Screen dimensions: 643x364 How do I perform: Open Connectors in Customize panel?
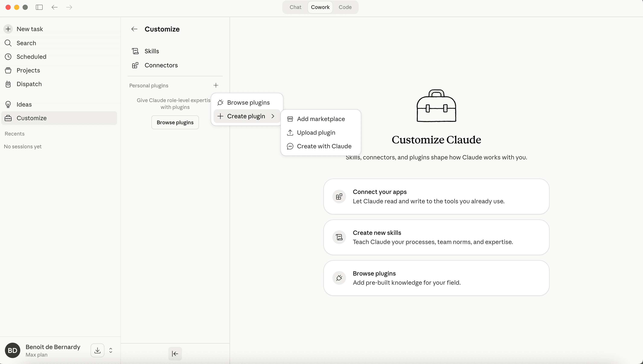pos(175,65)
